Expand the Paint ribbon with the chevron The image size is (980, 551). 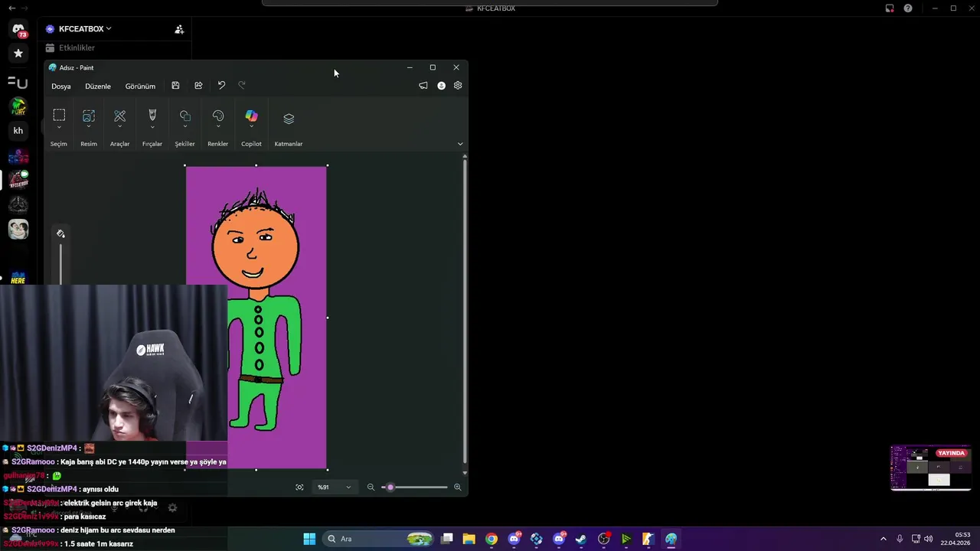tap(460, 144)
